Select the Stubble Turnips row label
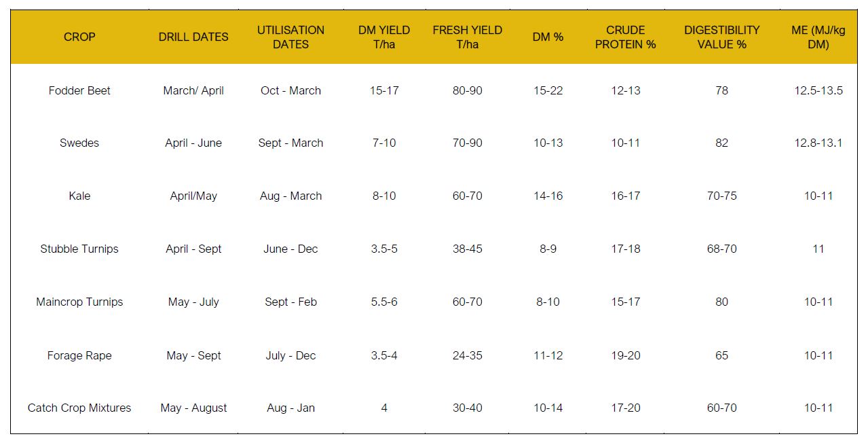Screen dimensions: 868x445 coord(79,249)
